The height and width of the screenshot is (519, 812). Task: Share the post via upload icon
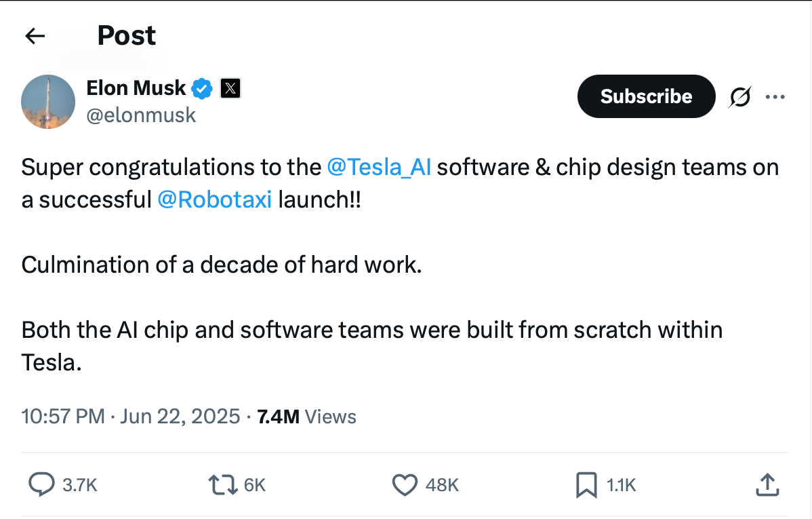point(767,485)
